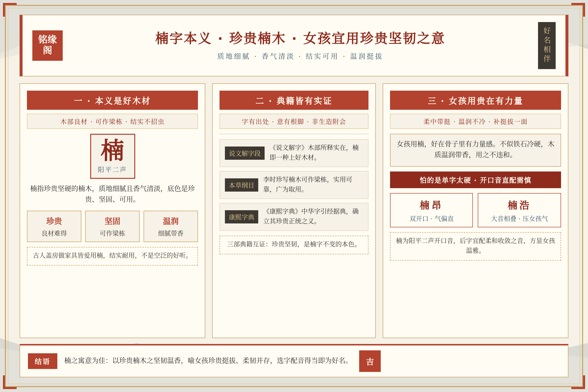Click the text 《康熙字典》中华字引经据典
Screen dimensions: 588x392
[311, 216]
